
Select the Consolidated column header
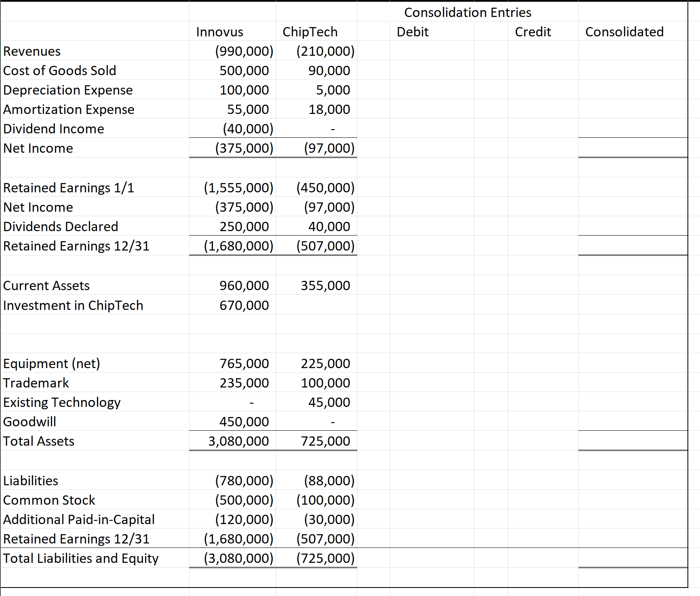(x=624, y=32)
